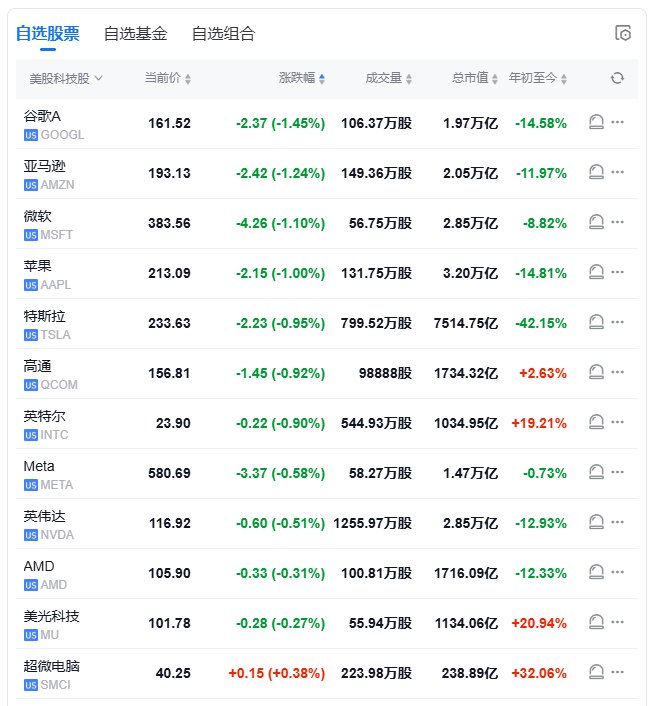Open 微软 stock name link
Screen dimensions: 655x706
click(37, 216)
